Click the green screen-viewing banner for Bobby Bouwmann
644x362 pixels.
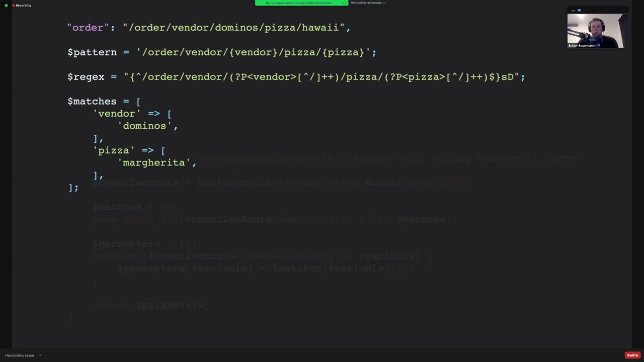[301, 3]
